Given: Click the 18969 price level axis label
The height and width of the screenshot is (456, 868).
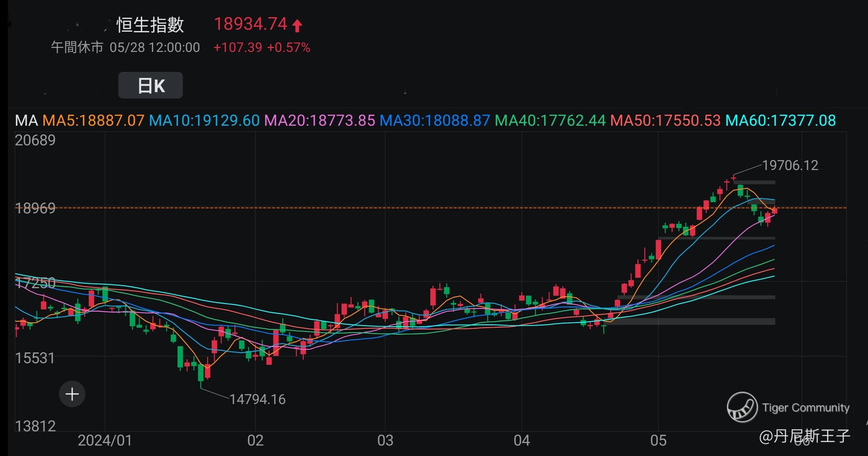Looking at the screenshot, I should pyautogui.click(x=35, y=208).
